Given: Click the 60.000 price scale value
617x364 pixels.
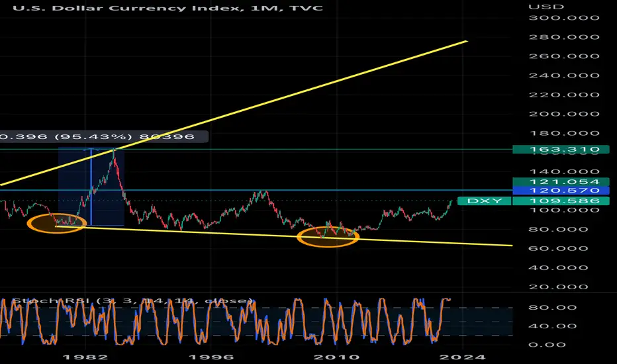Looking at the screenshot, I should tap(558, 249).
